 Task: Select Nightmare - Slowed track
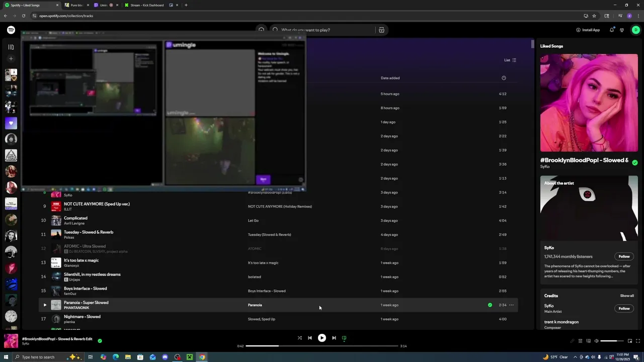(x=82, y=317)
